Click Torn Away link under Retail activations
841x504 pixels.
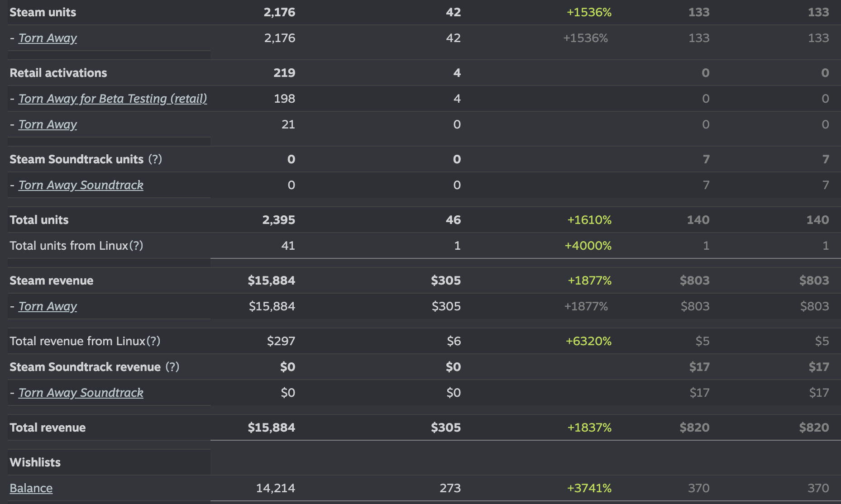coord(48,124)
